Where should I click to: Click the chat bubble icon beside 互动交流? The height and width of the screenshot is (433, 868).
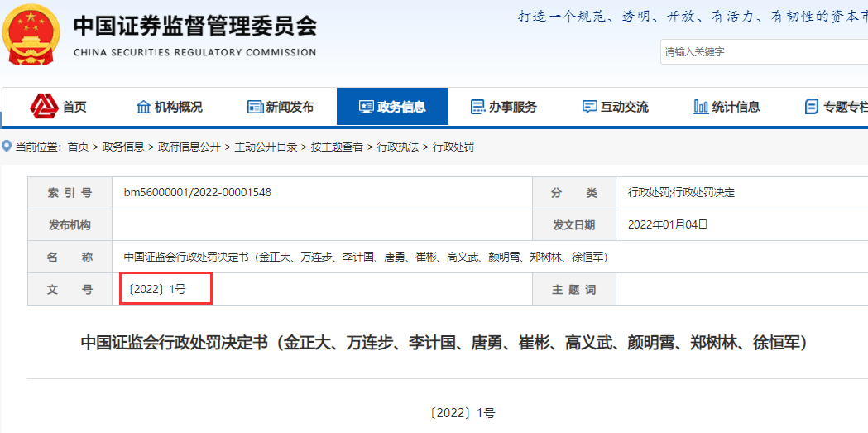tap(589, 107)
